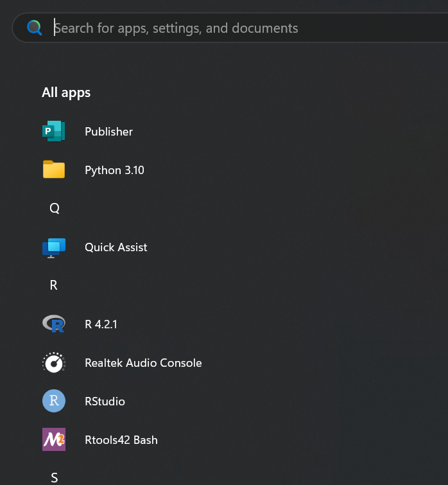Open letter index from the R header
Image resolution: width=448 pixels, height=485 pixels.
pyautogui.click(x=54, y=285)
